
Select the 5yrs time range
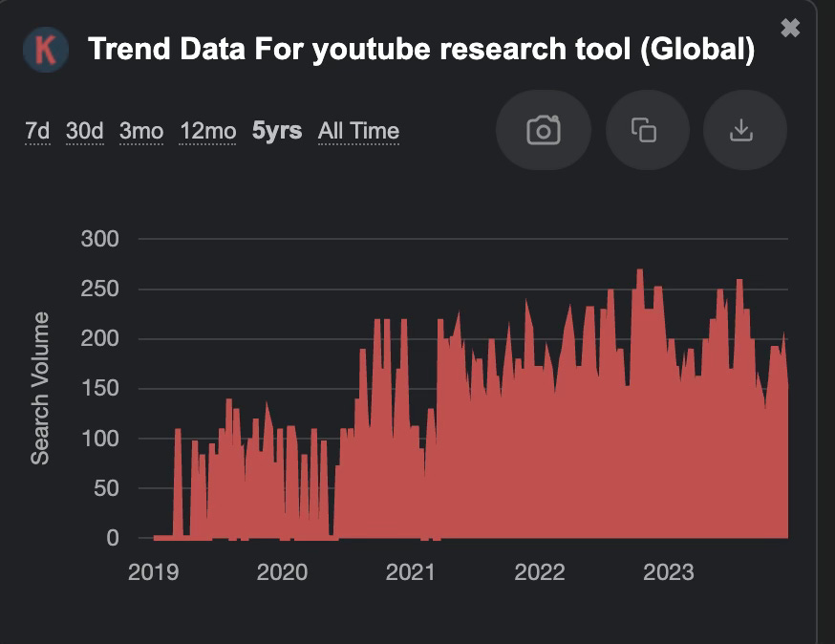pyautogui.click(x=277, y=131)
